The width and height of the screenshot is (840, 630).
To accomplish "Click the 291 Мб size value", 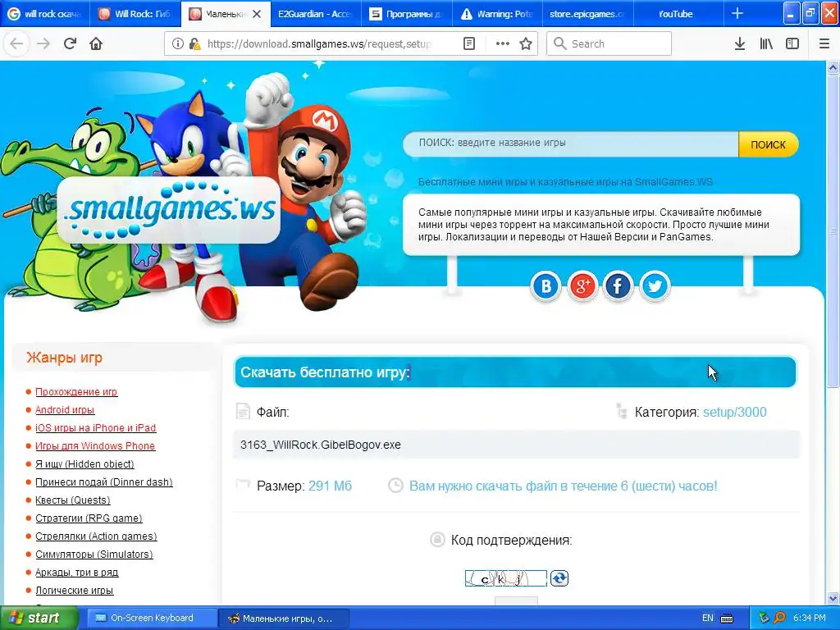I will 330,486.
